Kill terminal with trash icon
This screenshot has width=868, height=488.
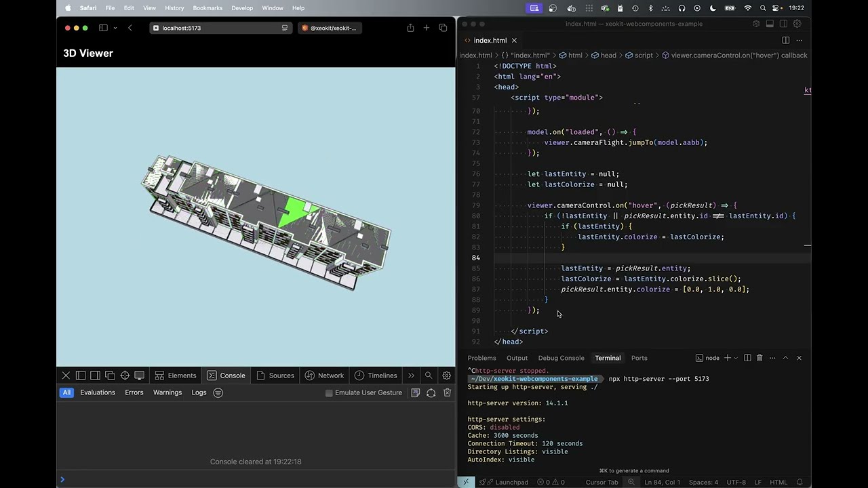pyautogui.click(x=759, y=358)
